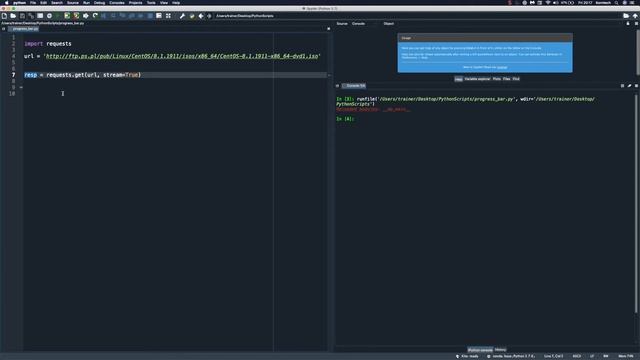Click the 'import requests' code line
This screenshot has width=640, height=360.
click(48, 44)
